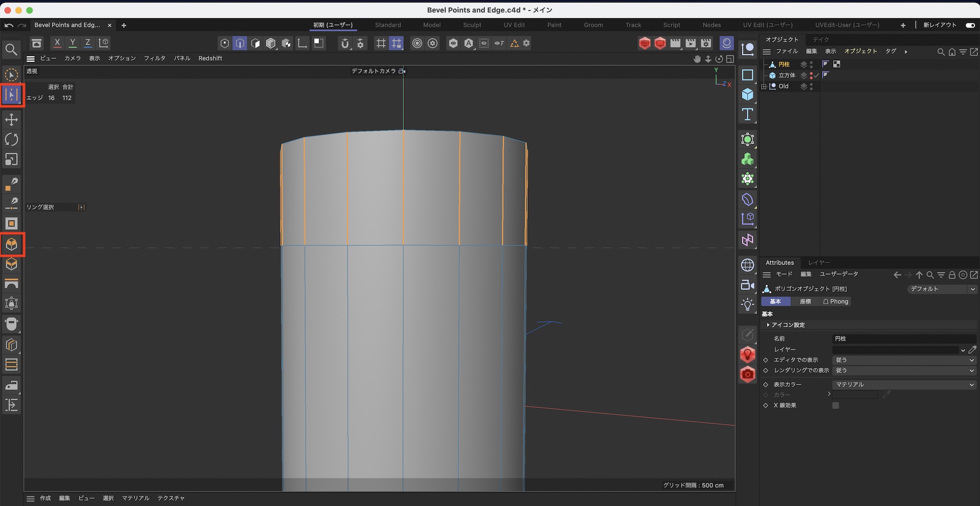Screen dimensions: 980x506
Task: Select the Rotate tool
Action: [x=11, y=140]
